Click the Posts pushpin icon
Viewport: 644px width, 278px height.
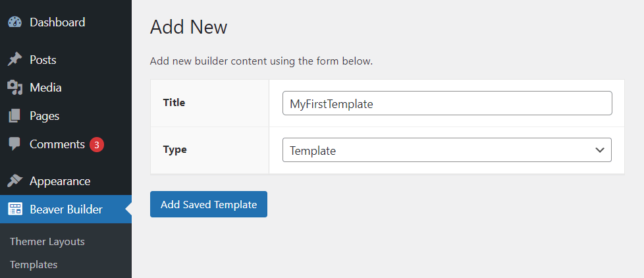[x=14, y=60]
